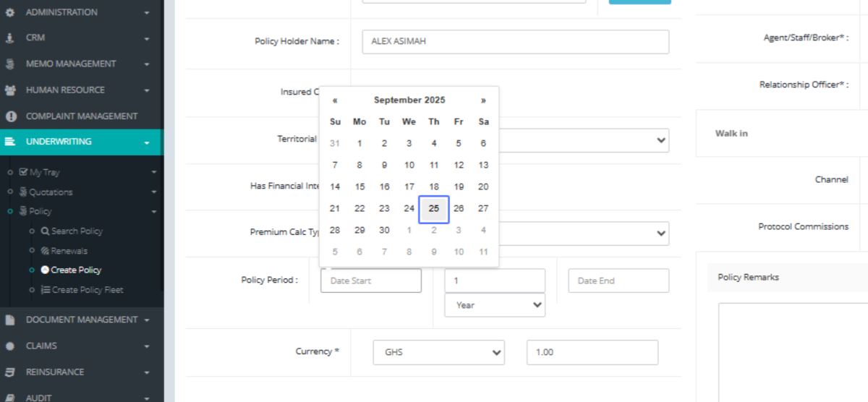Click the Policy Holder Name field
Screen dimensions: 868x402
click(515, 42)
